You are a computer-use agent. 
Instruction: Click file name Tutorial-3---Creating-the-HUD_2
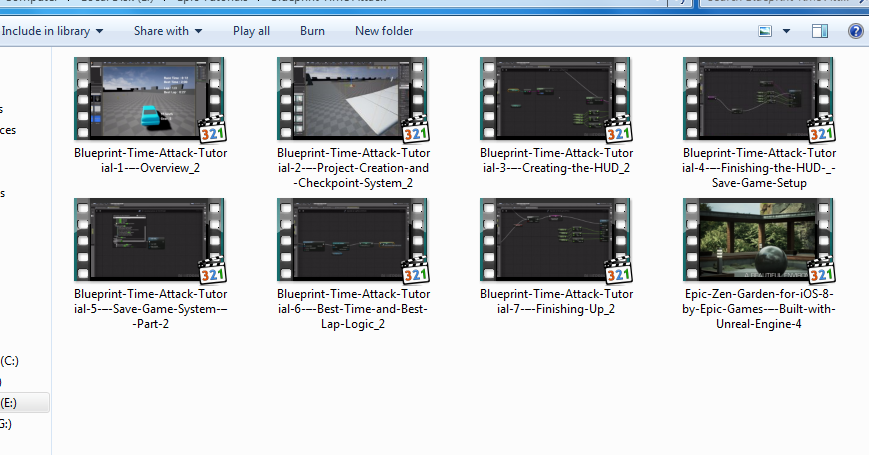556,160
